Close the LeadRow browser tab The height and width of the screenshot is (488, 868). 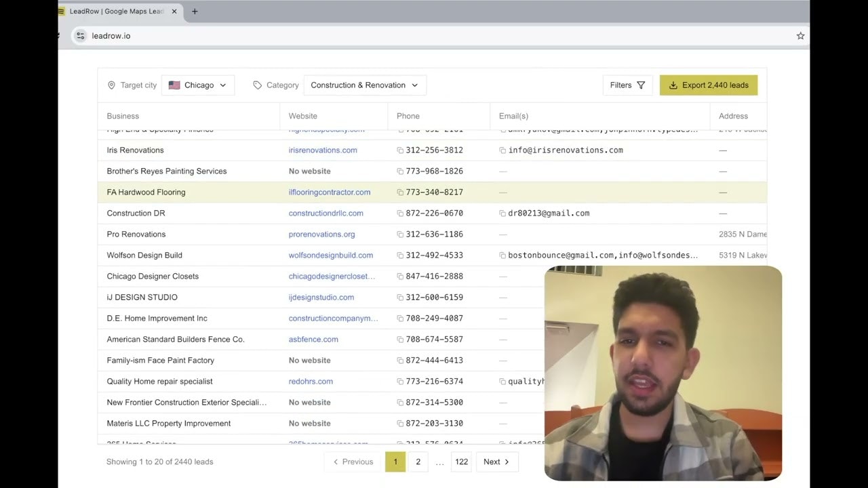(174, 12)
